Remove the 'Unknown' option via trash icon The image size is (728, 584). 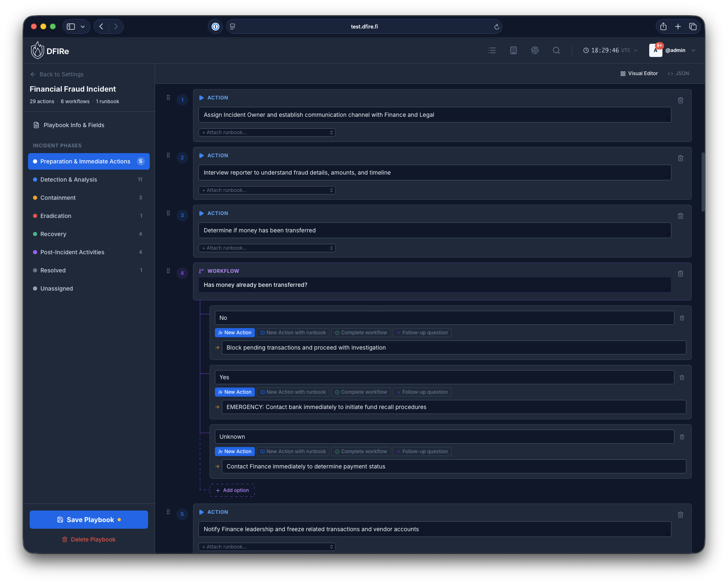pos(682,437)
